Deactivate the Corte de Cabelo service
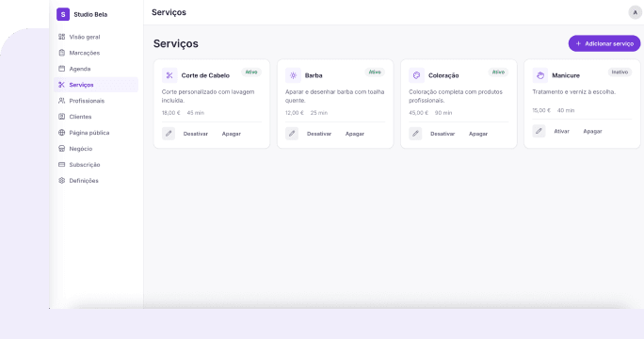 (196, 134)
